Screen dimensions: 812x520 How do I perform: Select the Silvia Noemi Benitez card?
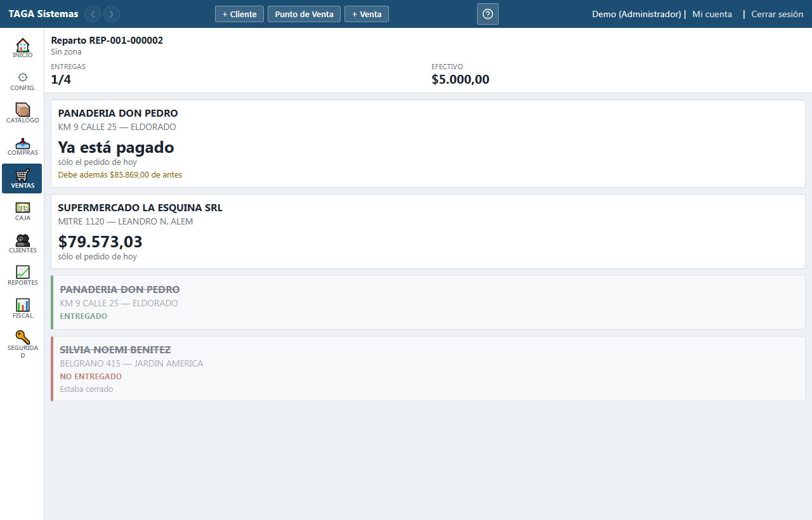tap(428, 368)
